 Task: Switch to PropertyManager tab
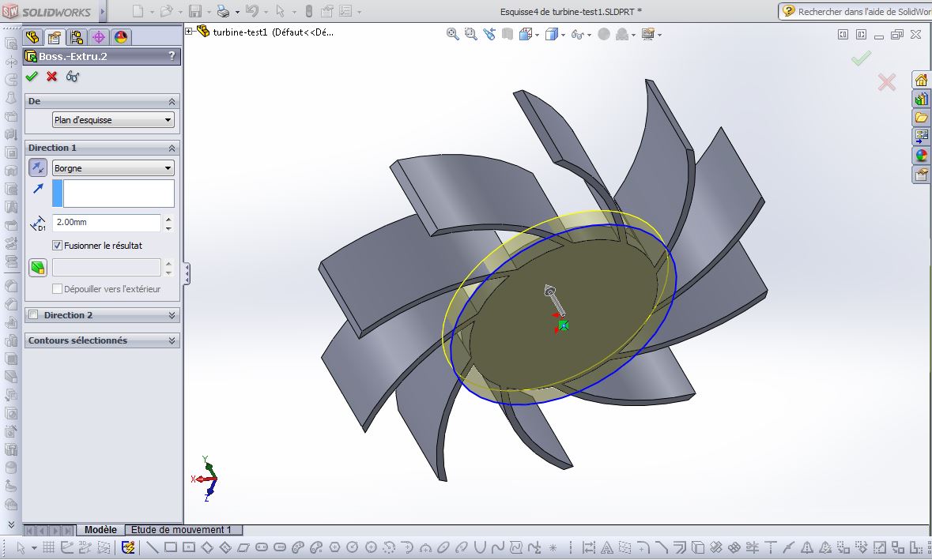(x=54, y=37)
